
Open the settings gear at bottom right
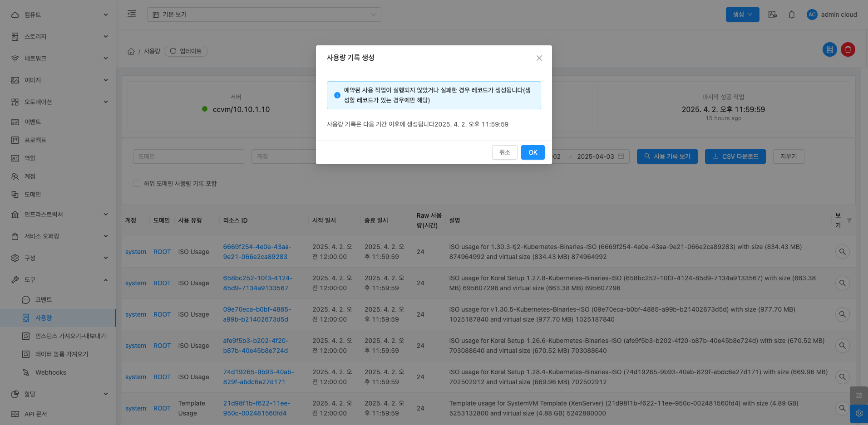[859, 413]
